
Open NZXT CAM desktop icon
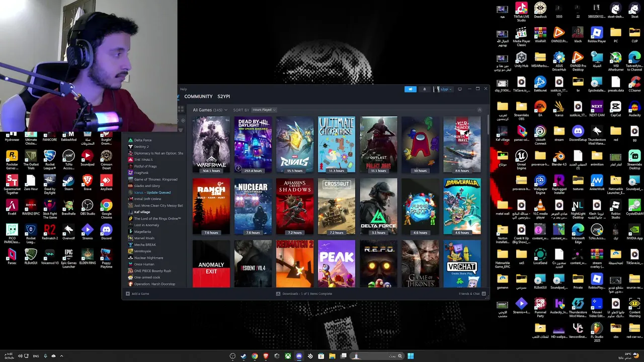pos(597,109)
